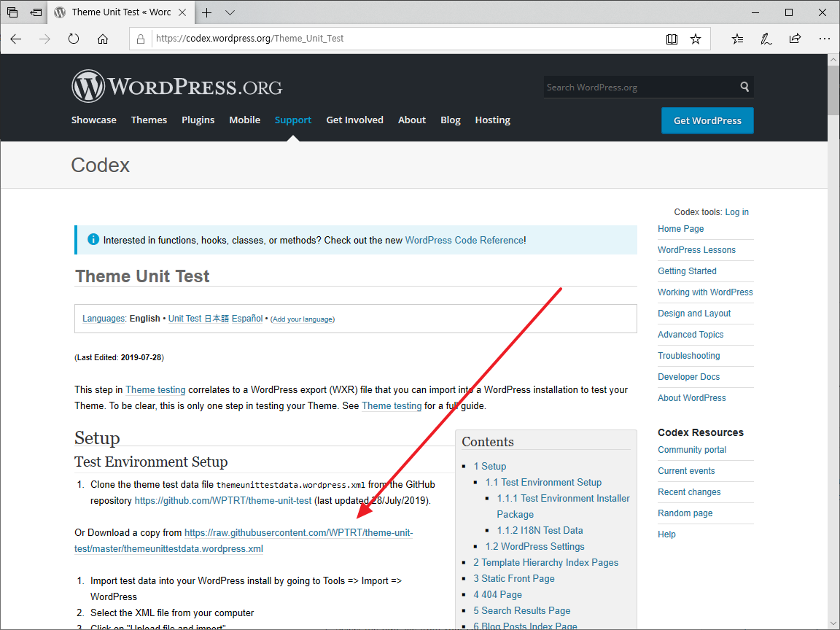The width and height of the screenshot is (840, 630).
Task: Jump to 2 Template Hierarchy Index Pages
Action: (x=545, y=563)
